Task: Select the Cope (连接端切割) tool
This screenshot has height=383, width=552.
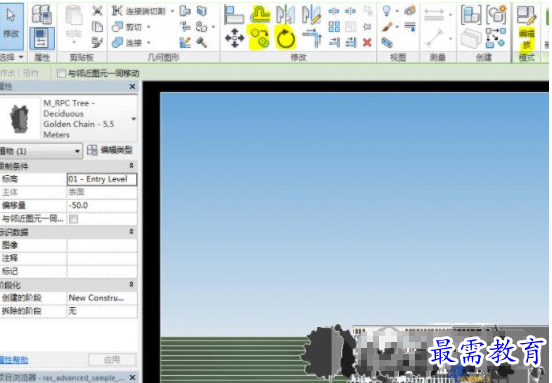Action: click(x=138, y=11)
